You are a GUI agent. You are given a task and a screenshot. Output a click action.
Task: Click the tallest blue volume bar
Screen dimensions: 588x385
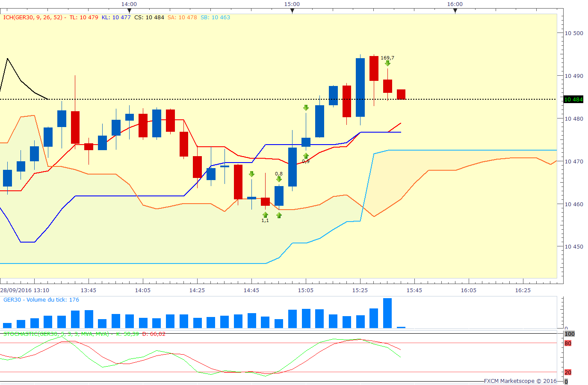pyautogui.click(x=387, y=313)
